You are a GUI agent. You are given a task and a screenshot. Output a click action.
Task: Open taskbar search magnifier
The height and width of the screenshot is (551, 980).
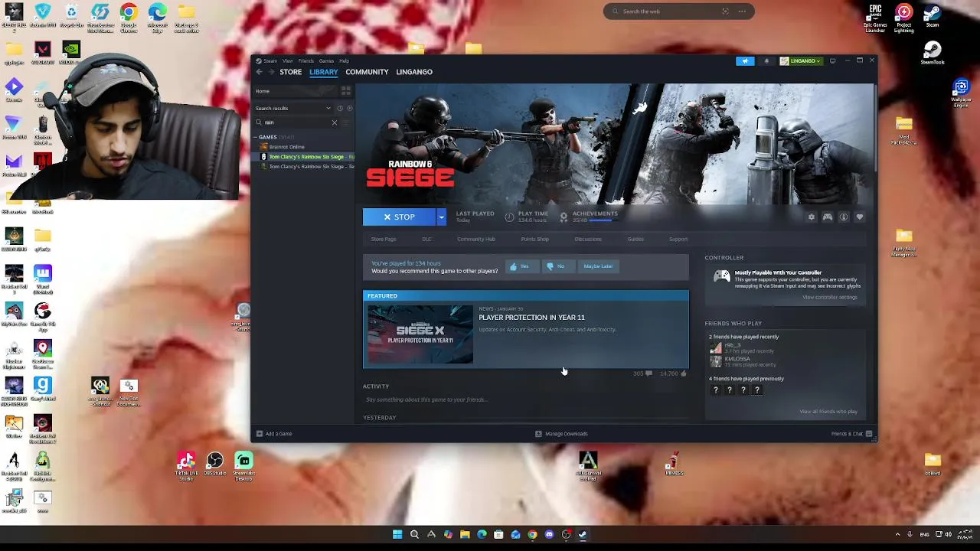(414, 535)
